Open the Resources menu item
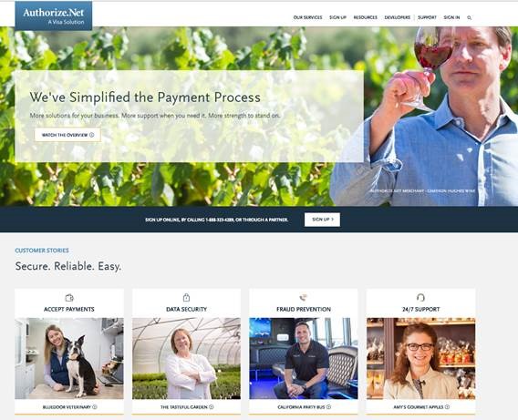 click(x=365, y=17)
